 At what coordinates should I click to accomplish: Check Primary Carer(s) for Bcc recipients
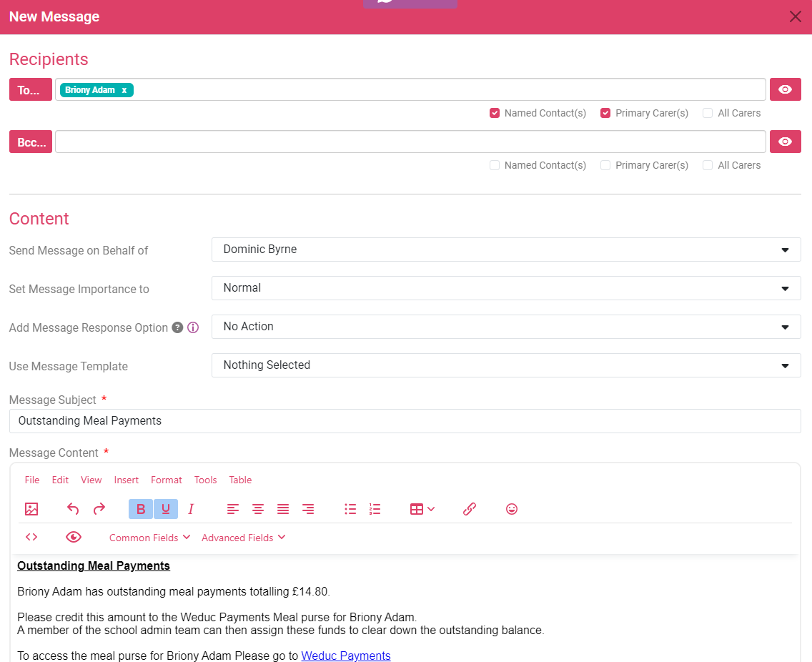click(x=605, y=165)
